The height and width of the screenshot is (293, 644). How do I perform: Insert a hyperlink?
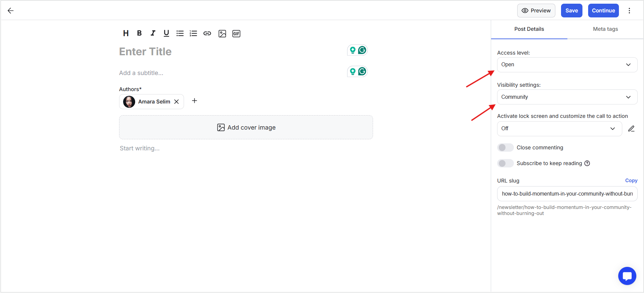207,33
